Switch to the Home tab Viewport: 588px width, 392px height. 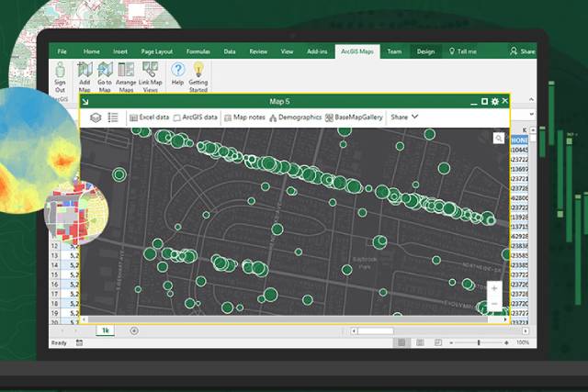92,51
